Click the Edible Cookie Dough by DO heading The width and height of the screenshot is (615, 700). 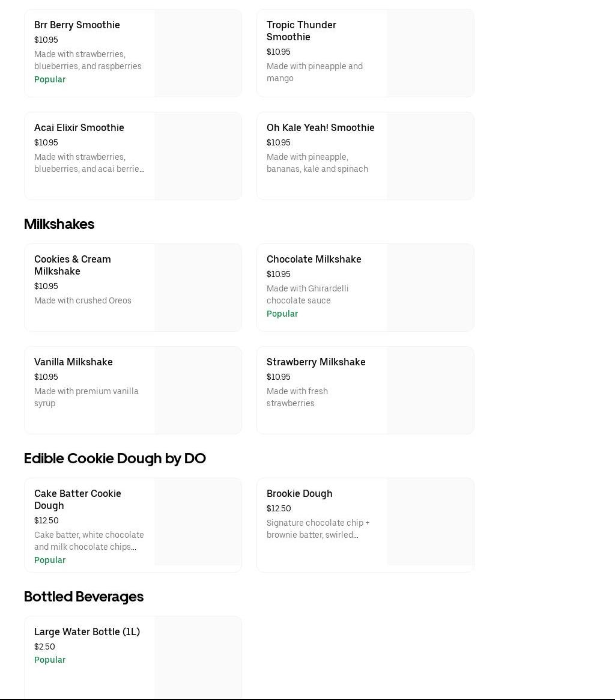pos(115,458)
